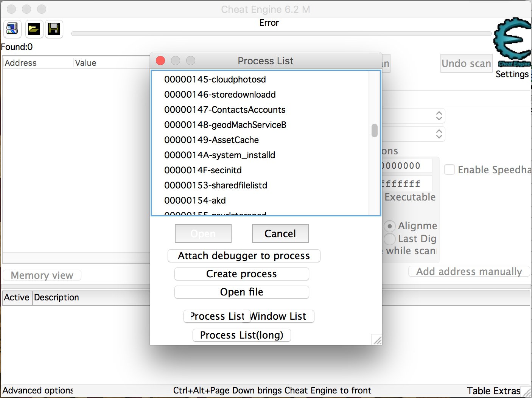
Task: Switch to the Process List tab
Action: (217, 316)
